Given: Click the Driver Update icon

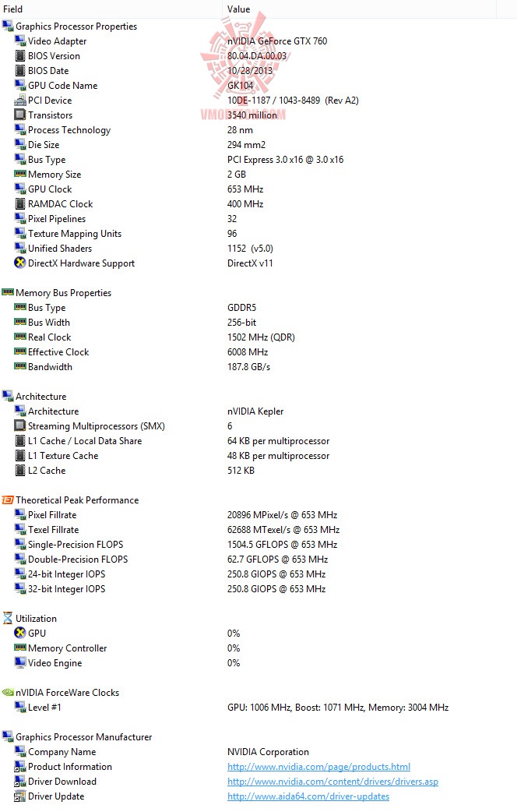Looking at the screenshot, I should [20, 796].
